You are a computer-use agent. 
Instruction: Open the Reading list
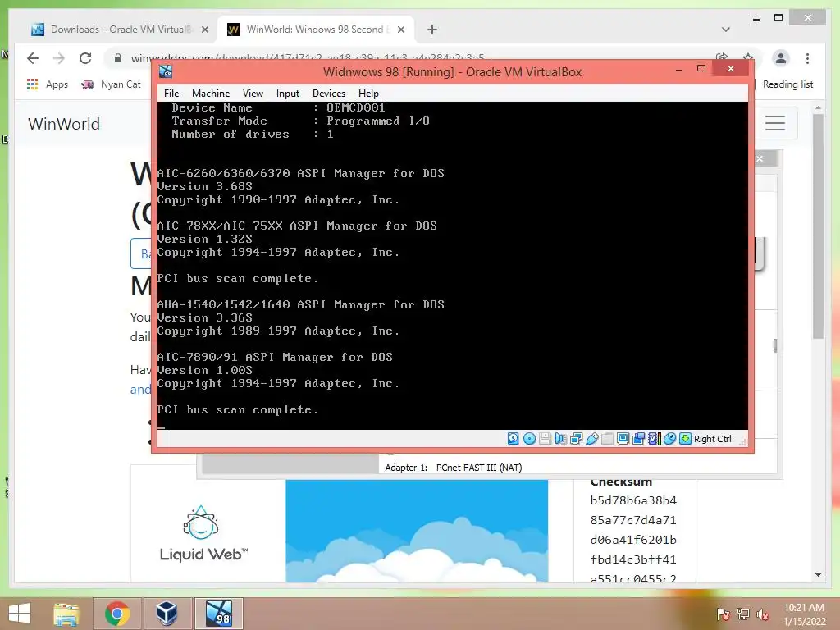pos(787,84)
